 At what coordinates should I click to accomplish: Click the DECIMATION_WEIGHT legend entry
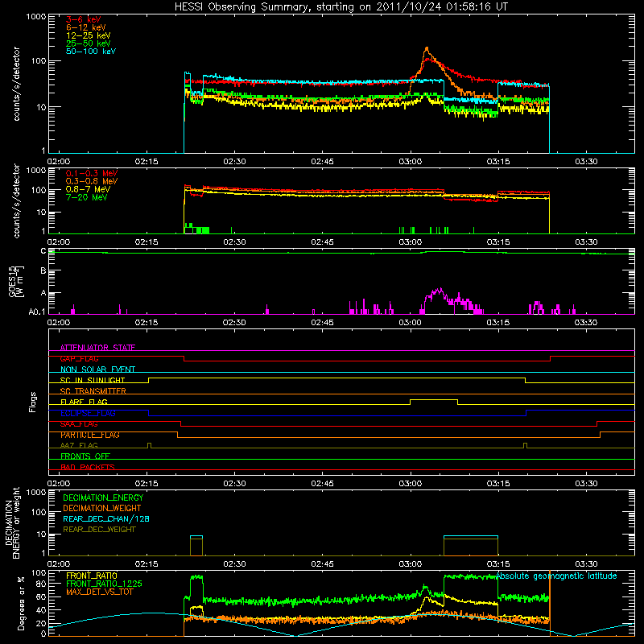[102, 508]
